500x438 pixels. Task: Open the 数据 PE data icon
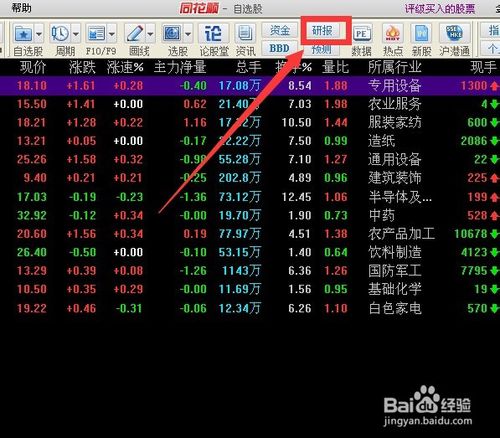[x=362, y=34]
